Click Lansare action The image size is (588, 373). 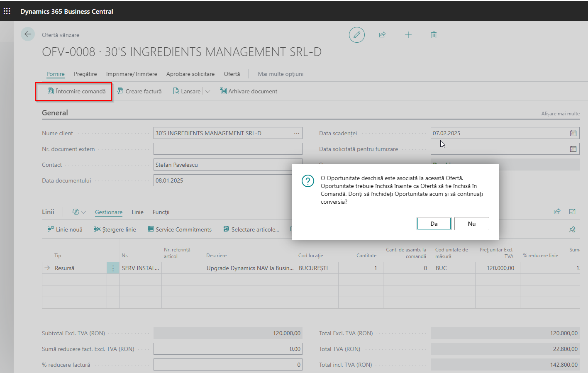point(187,91)
